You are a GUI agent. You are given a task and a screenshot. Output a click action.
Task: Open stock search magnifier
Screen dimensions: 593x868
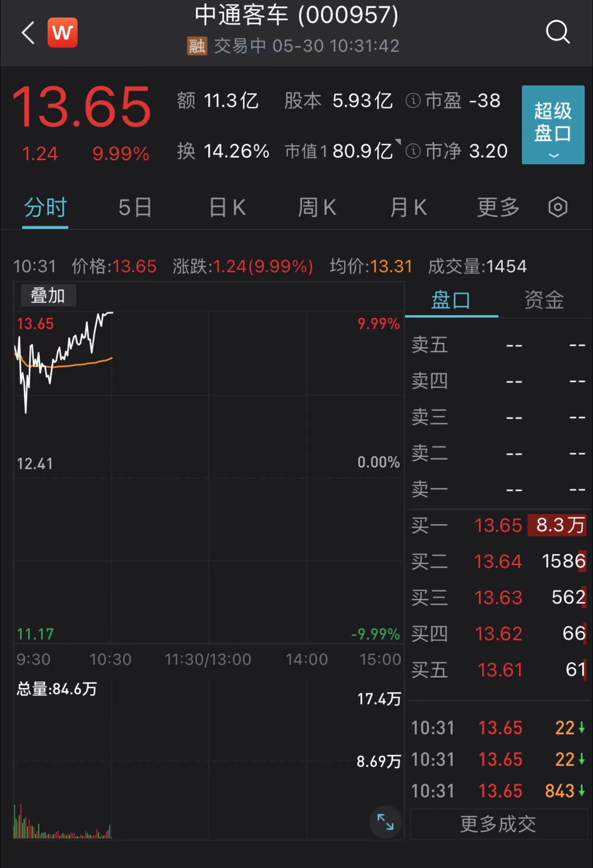click(557, 32)
